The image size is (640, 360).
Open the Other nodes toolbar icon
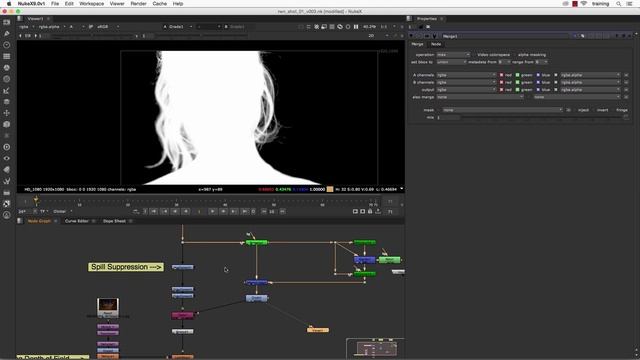tap(7, 192)
